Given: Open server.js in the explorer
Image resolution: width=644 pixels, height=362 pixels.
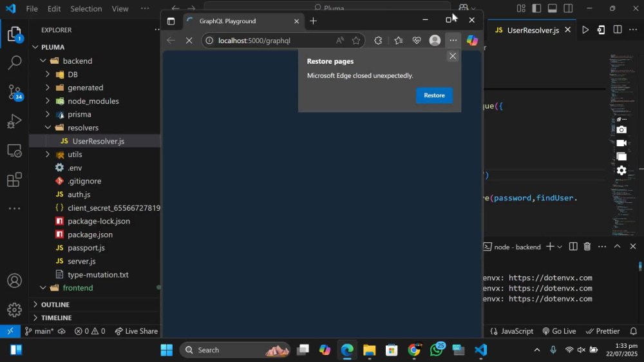Looking at the screenshot, I should [x=82, y=262].
